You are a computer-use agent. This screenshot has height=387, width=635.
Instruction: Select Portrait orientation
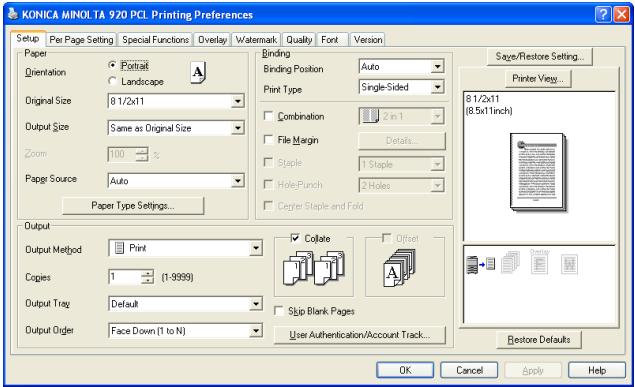click(x=113, y=65)
